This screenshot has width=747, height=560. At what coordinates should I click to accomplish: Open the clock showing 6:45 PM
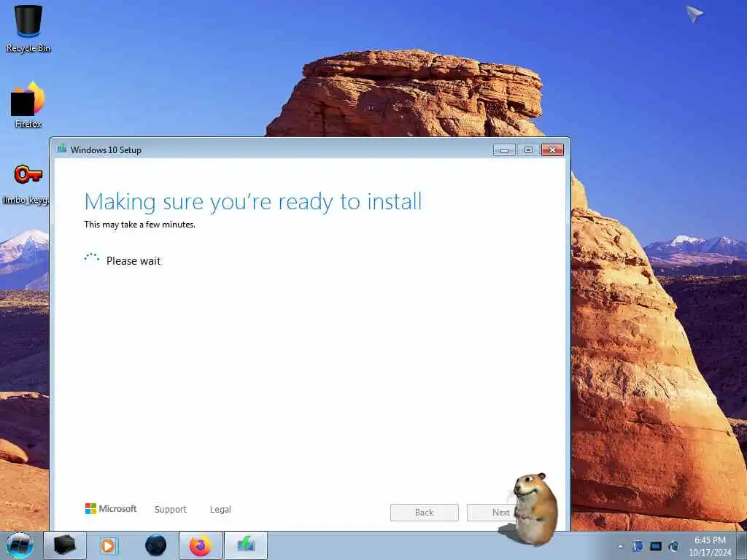click(710, 546)
